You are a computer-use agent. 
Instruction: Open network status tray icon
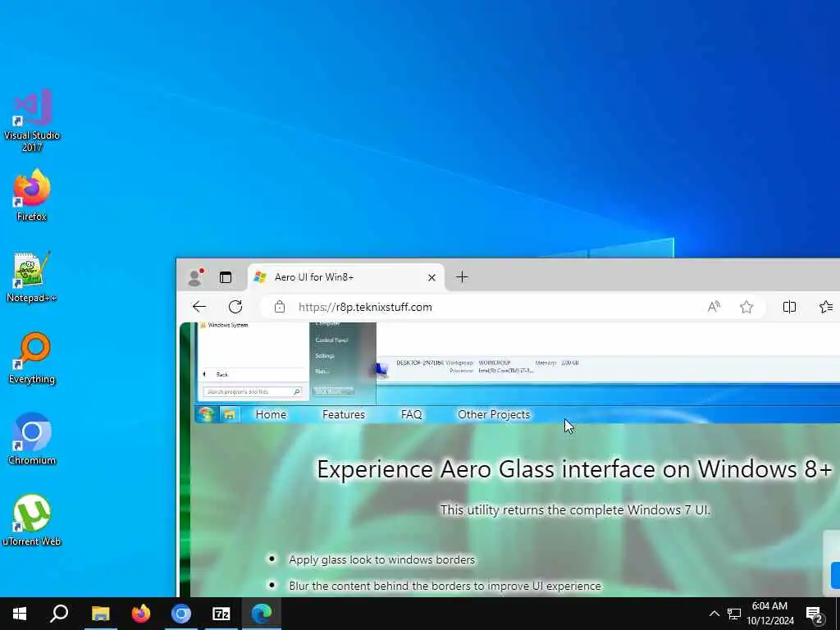coord(734,614)
